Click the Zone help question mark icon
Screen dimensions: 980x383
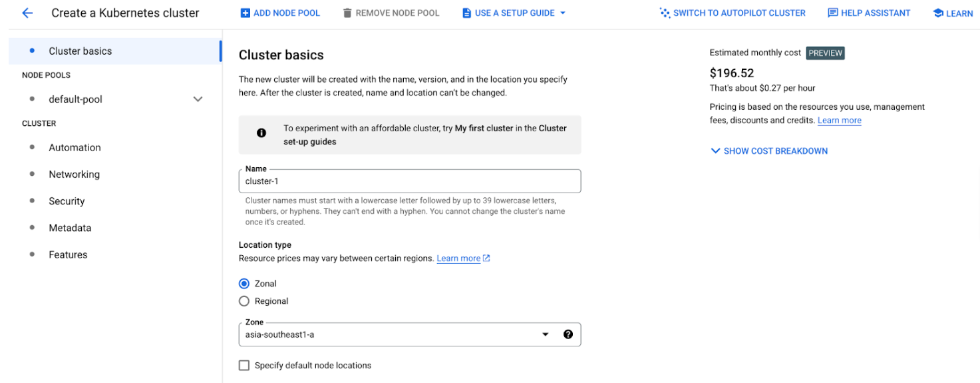pos(568,334)
